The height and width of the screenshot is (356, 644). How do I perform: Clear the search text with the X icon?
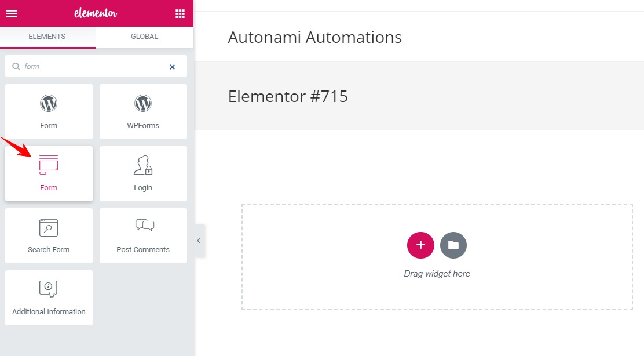click(x=172, y=67)
